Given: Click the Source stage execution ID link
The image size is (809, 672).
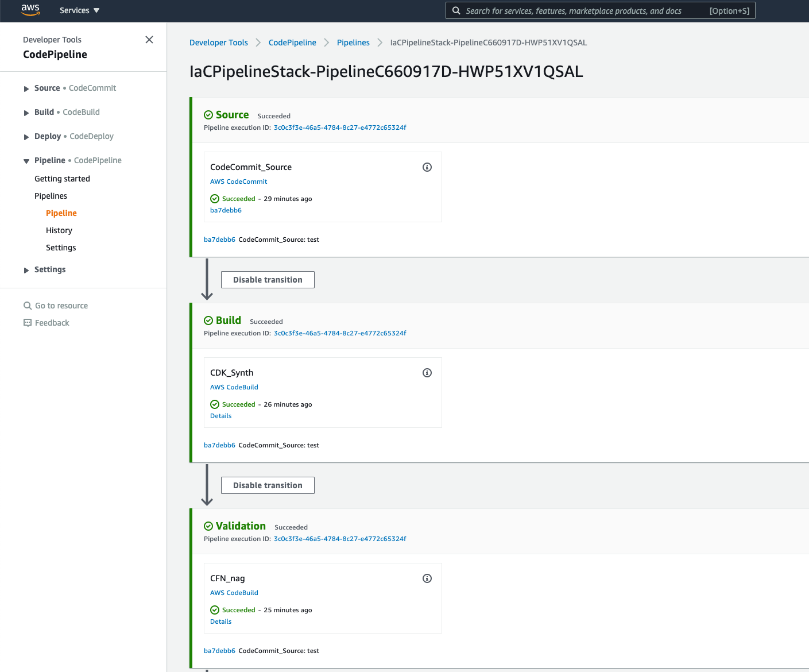Looking at the screenshot, I should (x=340, y=128).
